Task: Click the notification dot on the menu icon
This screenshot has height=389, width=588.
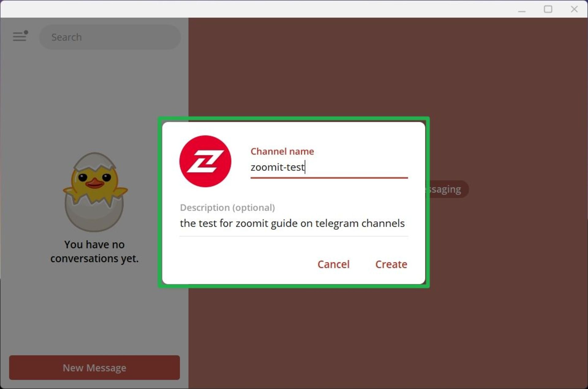Action: click(26, 32)
